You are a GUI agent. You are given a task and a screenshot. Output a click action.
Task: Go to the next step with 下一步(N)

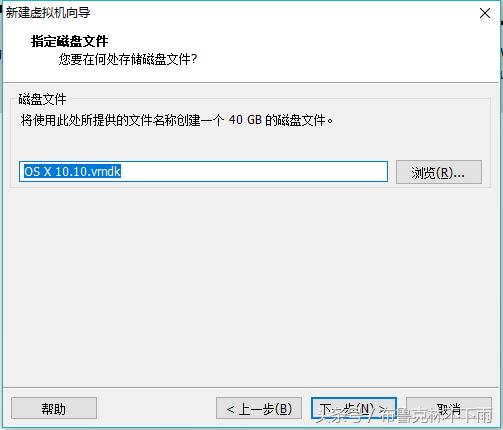(x=354, y=408)
